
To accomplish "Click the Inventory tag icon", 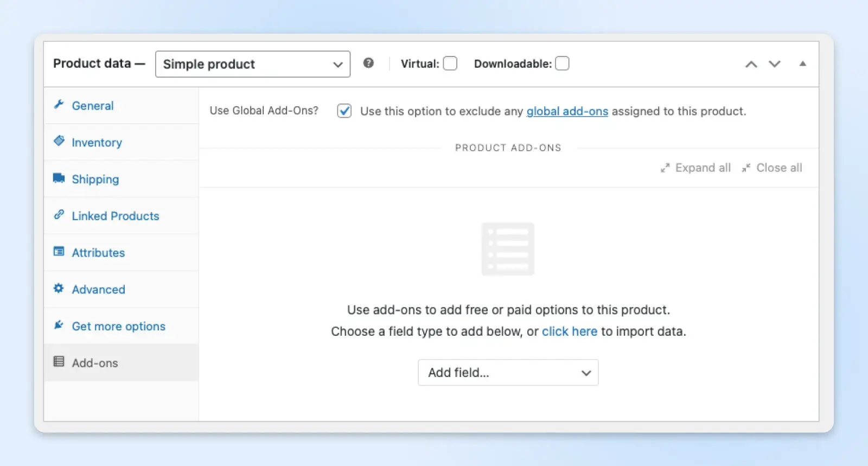I will pos(59,141).
